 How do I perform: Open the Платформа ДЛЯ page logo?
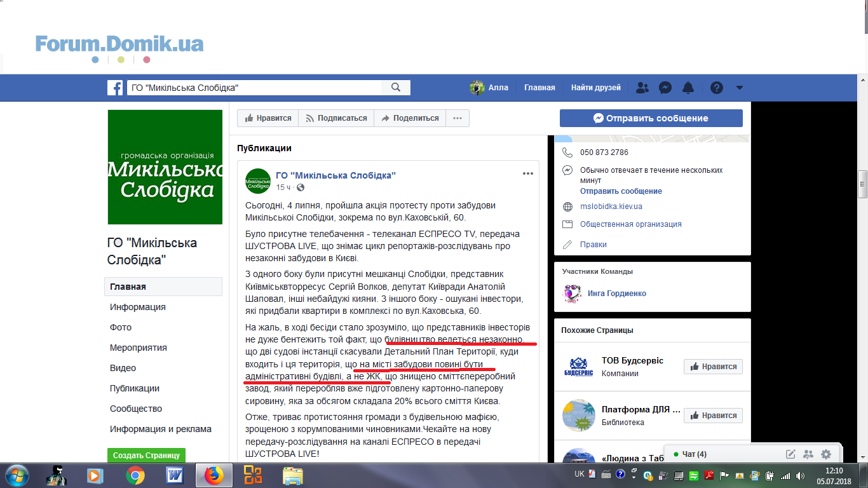[578, 416]
